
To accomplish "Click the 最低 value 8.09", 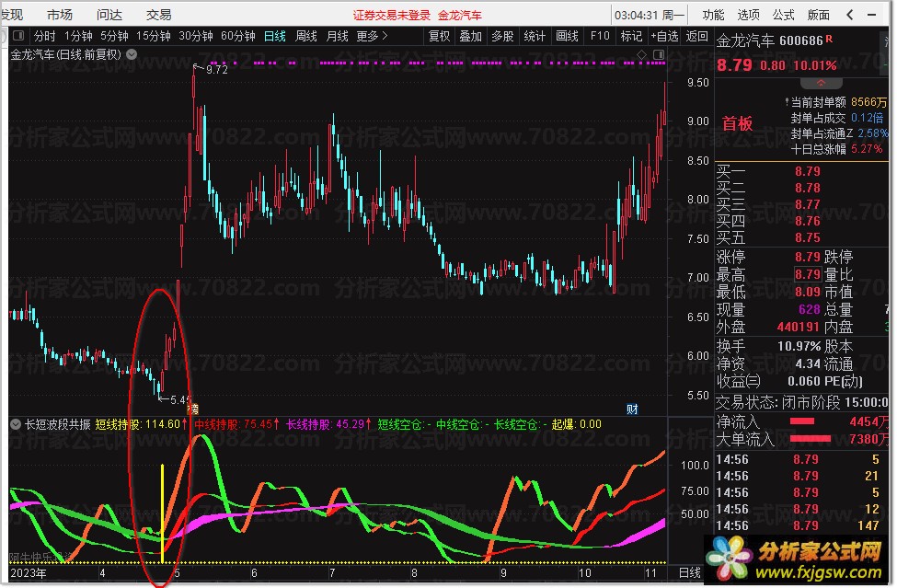I will click(807, 292).
